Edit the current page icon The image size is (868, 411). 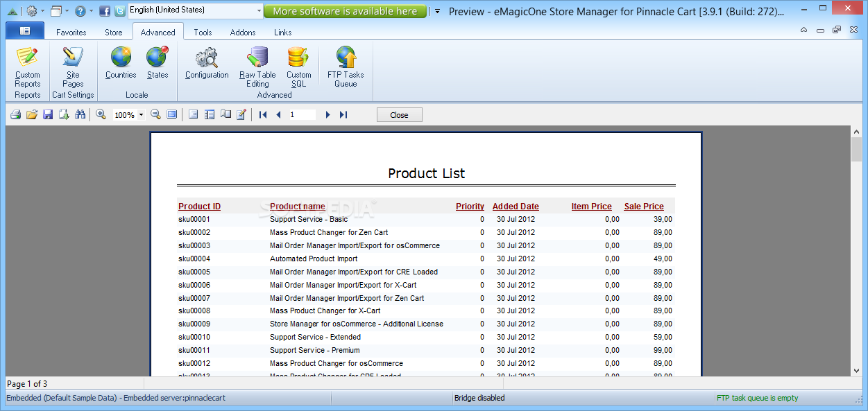click(241, 114)
